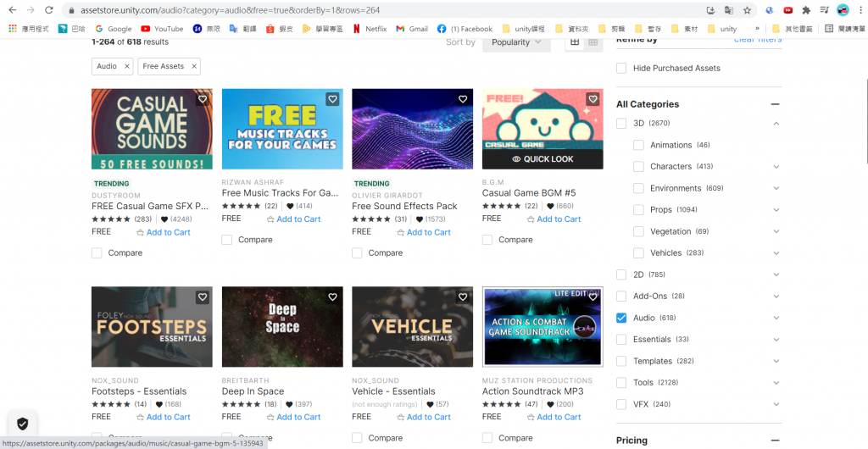Collapse the 3D category chevron
868x449 pixels.
[776, 124]
